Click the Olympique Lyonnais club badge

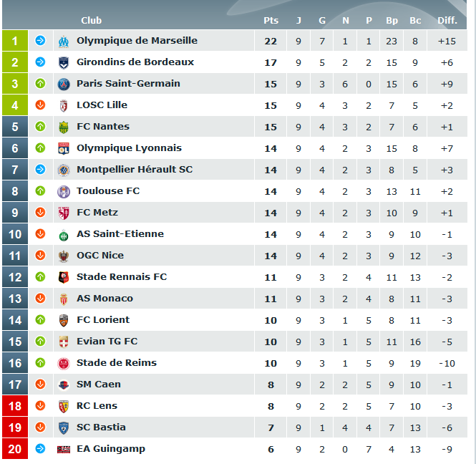point(64,148)
